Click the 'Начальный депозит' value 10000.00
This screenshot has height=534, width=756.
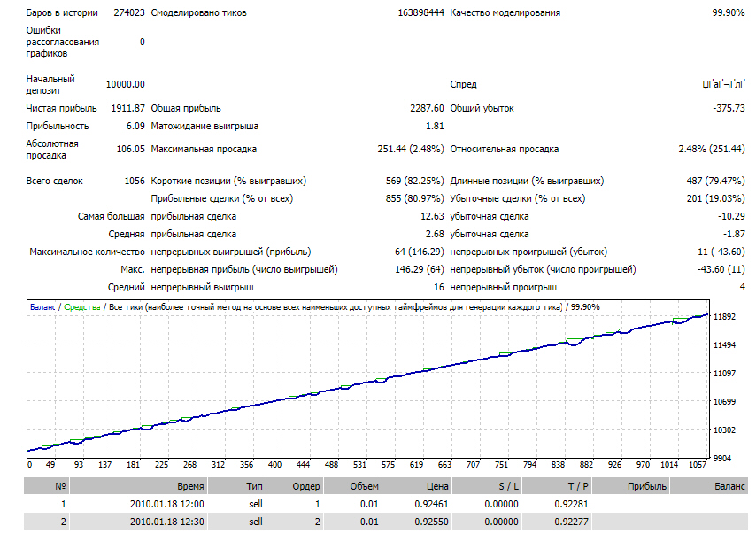point(126,84)
